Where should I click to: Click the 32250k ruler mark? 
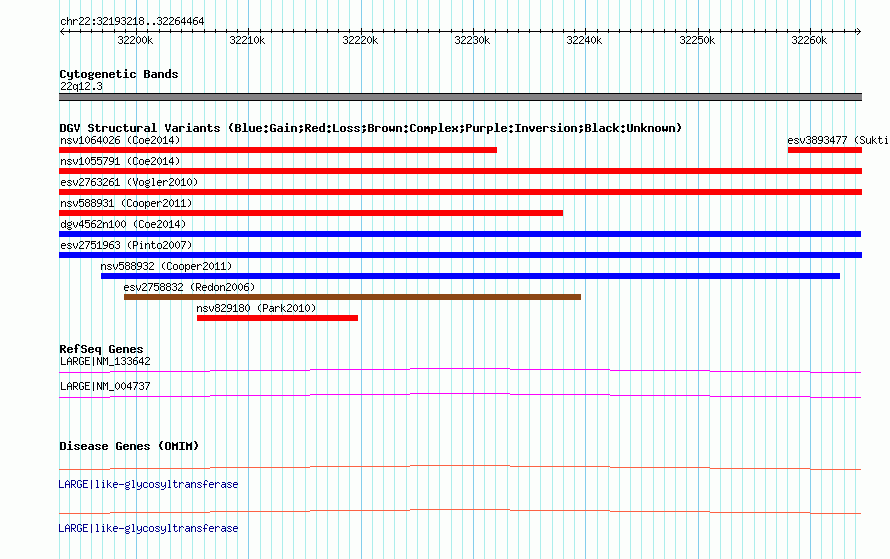tap(697, 40)
